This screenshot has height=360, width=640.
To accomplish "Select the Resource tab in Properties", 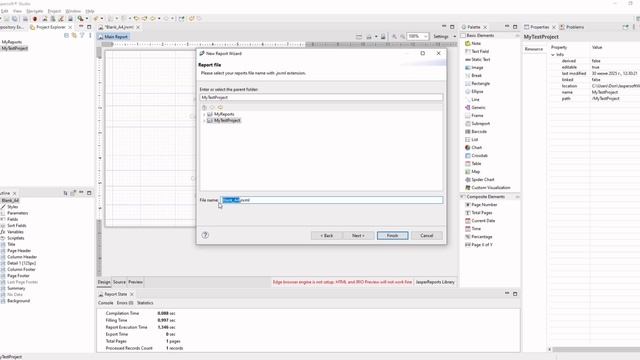I will click(534, 49).
